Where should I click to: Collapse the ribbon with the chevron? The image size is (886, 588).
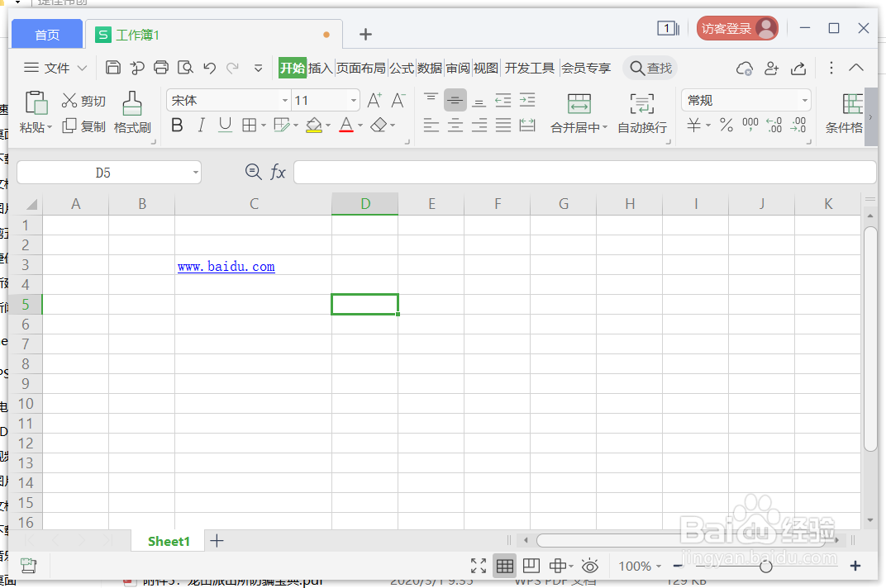(x=856, y=68)
